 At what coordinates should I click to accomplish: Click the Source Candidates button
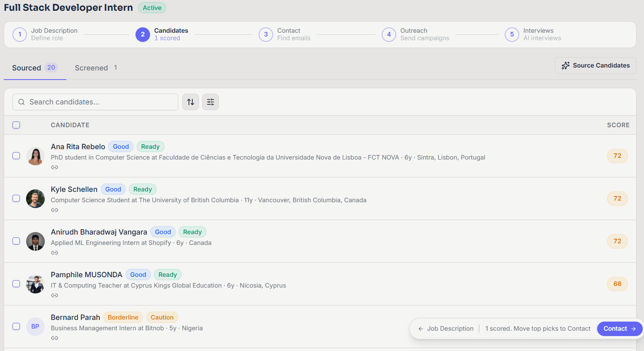pos(596,65)
